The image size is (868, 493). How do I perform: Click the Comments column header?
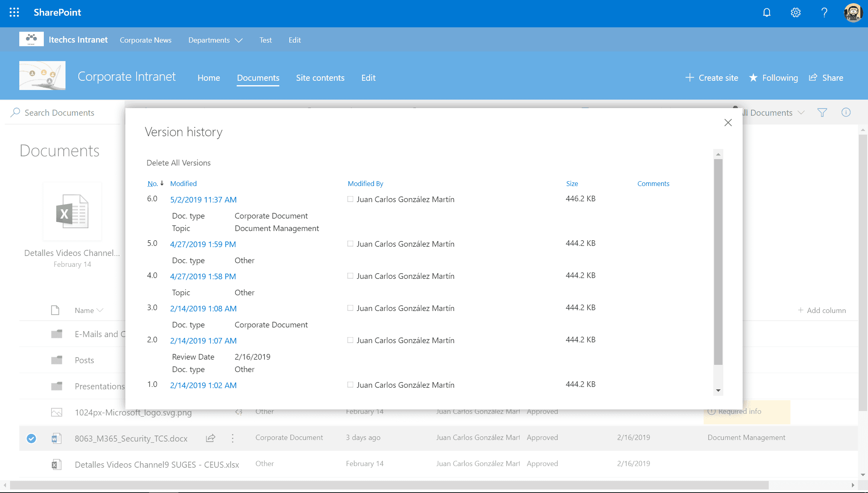pos(653,184)
